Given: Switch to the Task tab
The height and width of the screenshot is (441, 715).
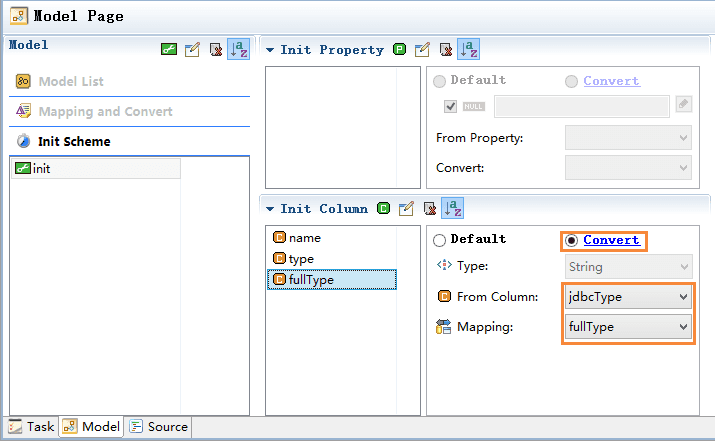Looking at the screenshot, I should click(x=31, y=426).
